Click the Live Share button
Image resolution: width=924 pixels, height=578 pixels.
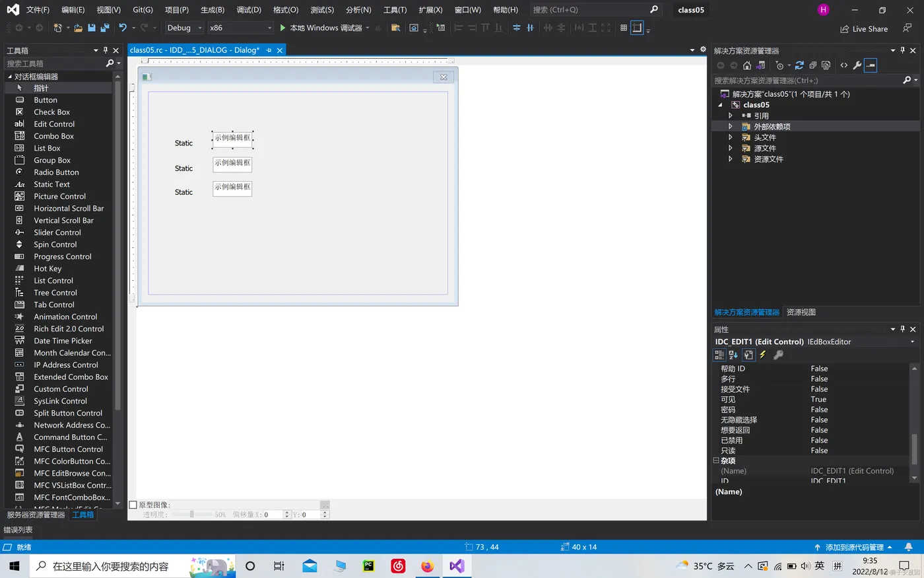pyautogui.click(x=864, y=29)
